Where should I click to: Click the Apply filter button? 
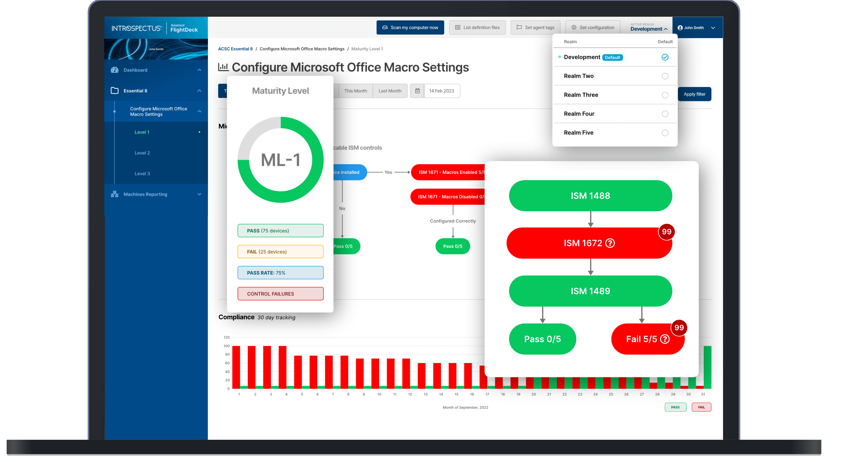pyautogui.click(x=694, y=94)
